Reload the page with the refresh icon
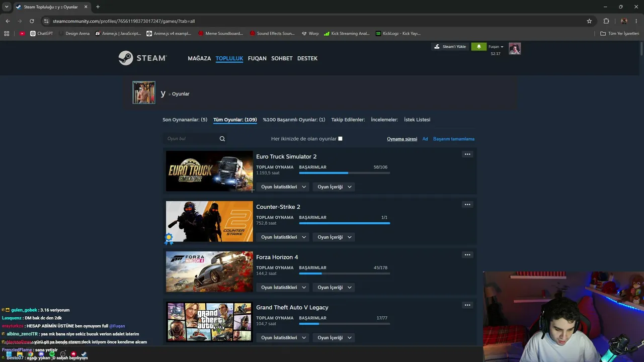The image size is (644, 362). [x=32, y=21]
